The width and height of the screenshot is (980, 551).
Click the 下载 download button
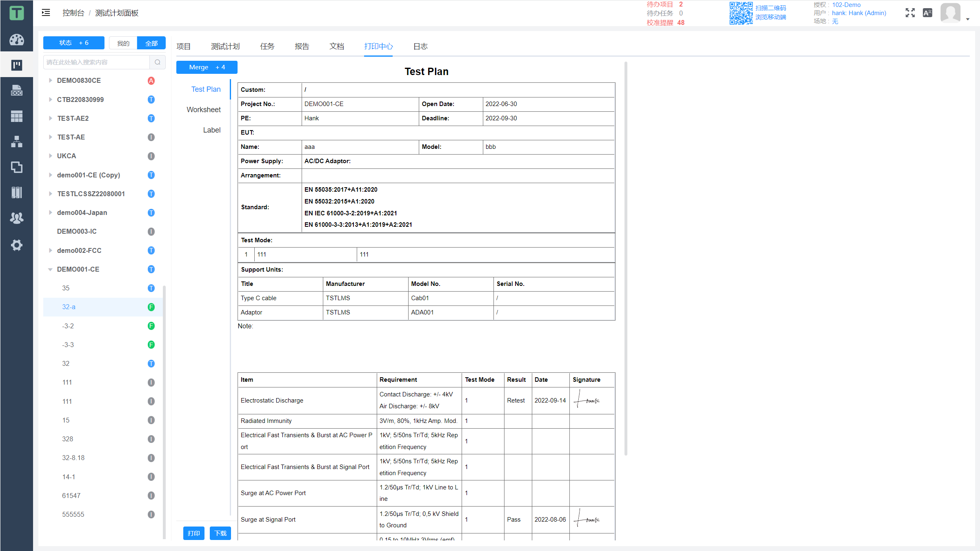(220, 533)
